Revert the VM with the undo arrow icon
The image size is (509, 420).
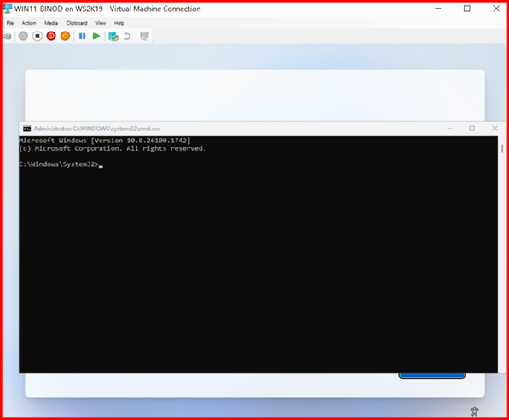point(128,36)
